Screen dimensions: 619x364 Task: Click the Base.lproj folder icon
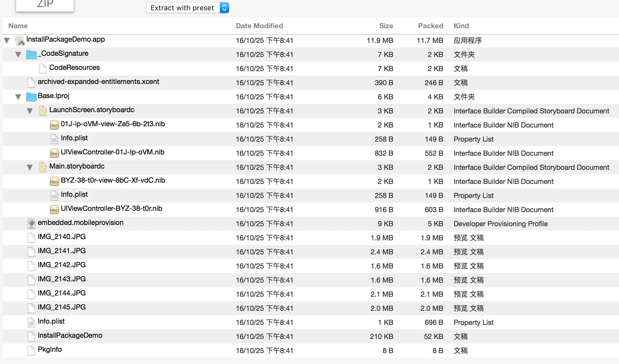tap(31, 96)
